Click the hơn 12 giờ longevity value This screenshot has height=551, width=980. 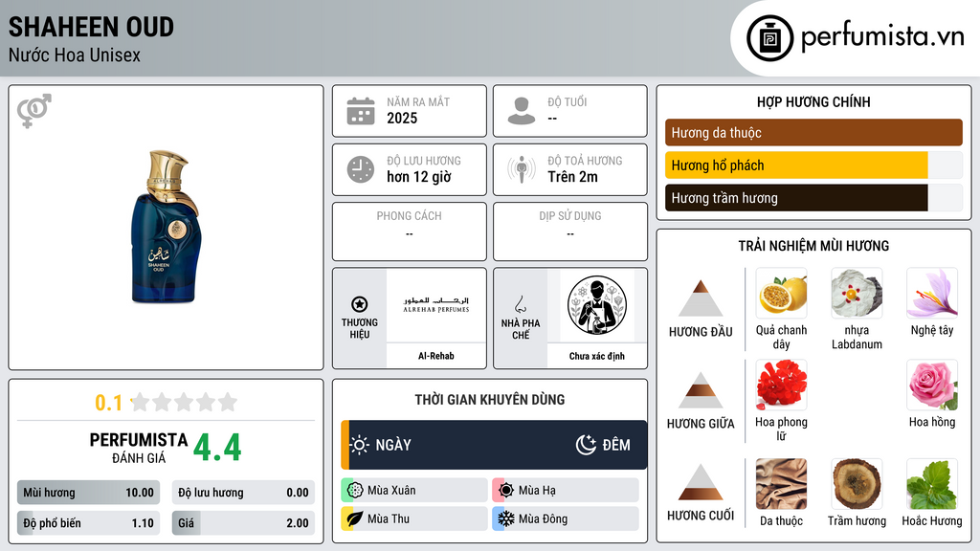[x=419, y=177]
